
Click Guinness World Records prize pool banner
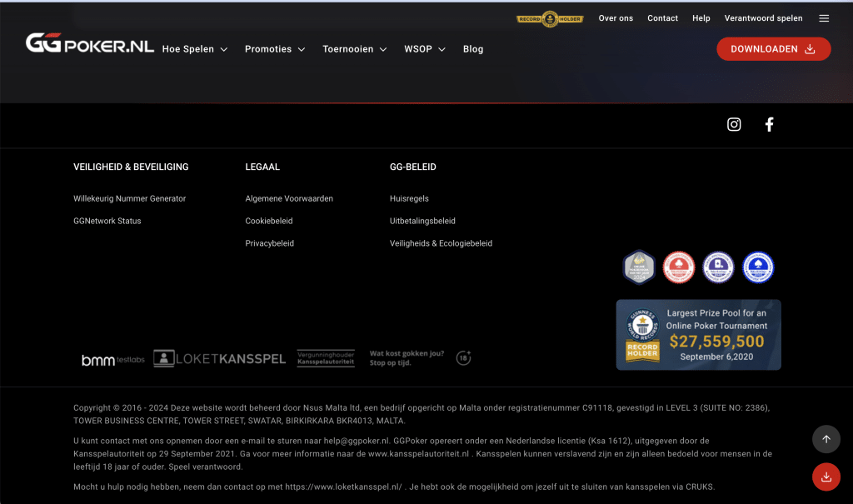[699, 335]
